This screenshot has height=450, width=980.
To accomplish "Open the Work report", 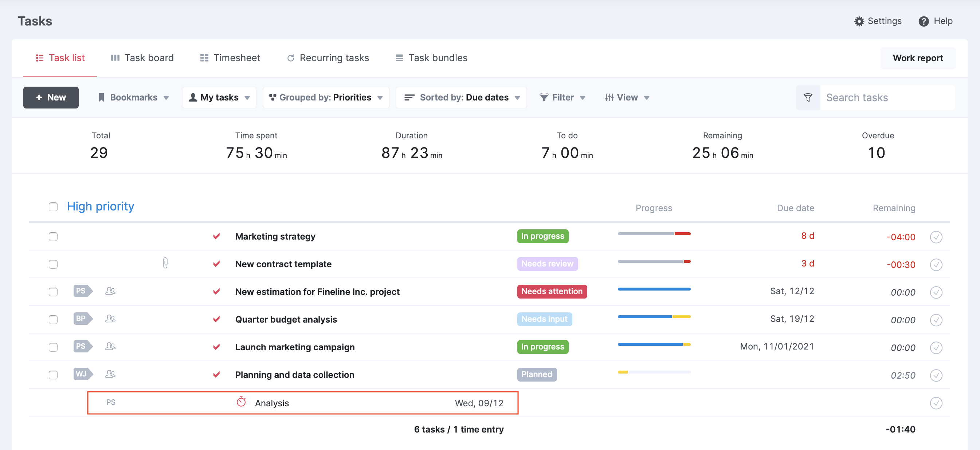I will tap(918, 58).
